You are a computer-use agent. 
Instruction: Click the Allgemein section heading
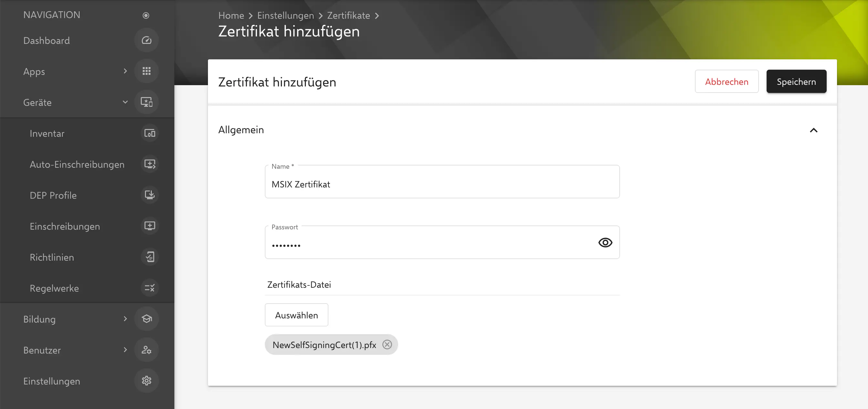coord(241,130)
